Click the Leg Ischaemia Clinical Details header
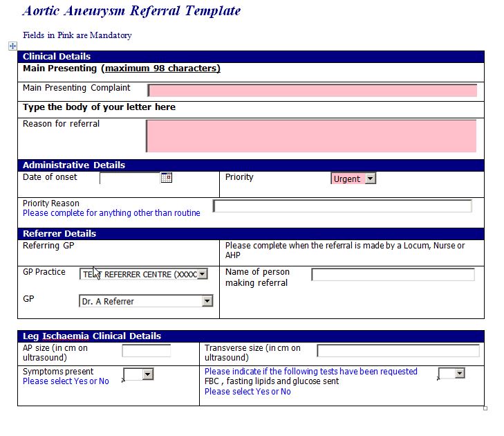This screenshot has width=504, height=436. [x=251, y=336]
